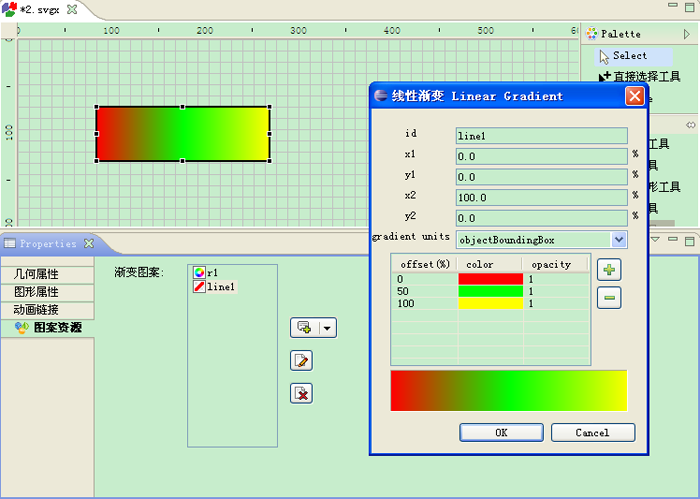700x499 pixels.
Task: Close the Properties view tab
Action: click(x=89, y=243)
